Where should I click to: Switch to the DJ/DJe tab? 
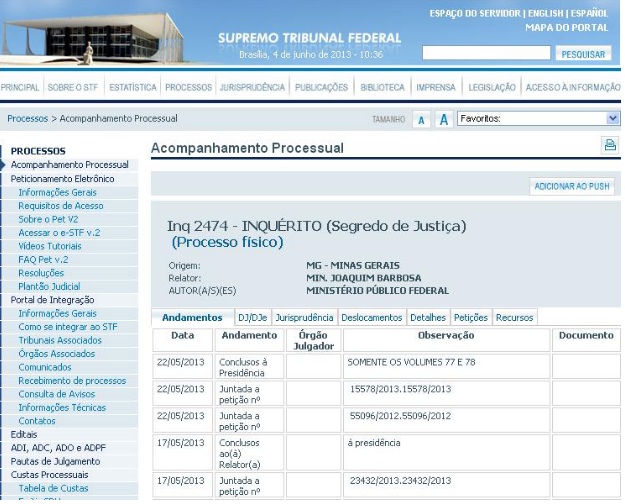[252, 317]
